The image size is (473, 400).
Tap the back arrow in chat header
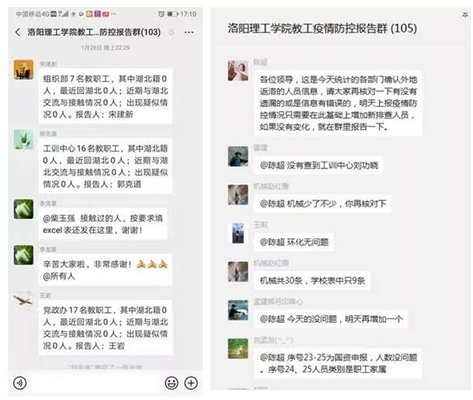(18, 32)
